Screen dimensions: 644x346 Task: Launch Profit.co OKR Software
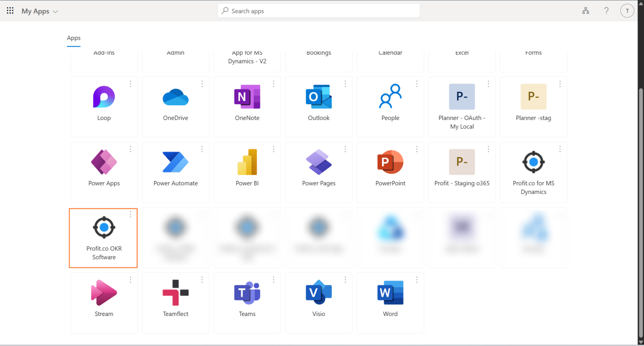tap(103, 238)
